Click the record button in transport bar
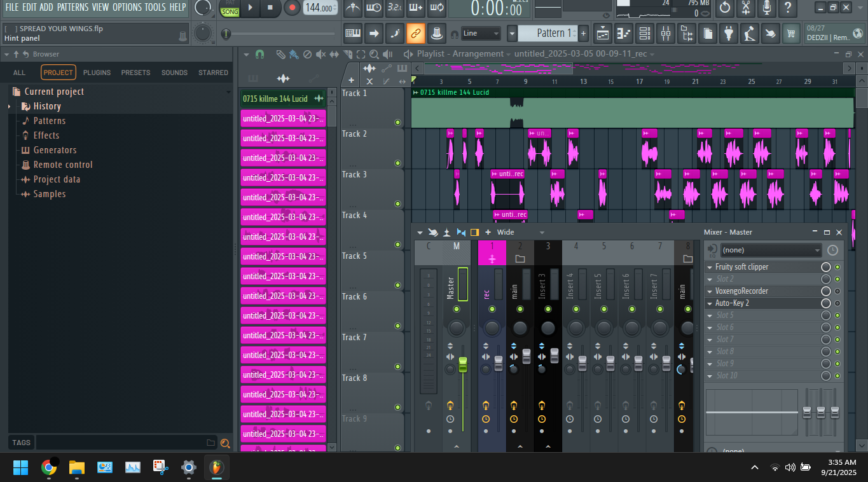Screen dimensions: 868x482 pyautogui.click(x=292, y=8)
